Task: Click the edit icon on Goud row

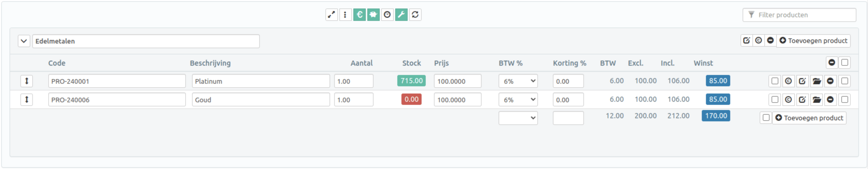Action: coord(802,99)
